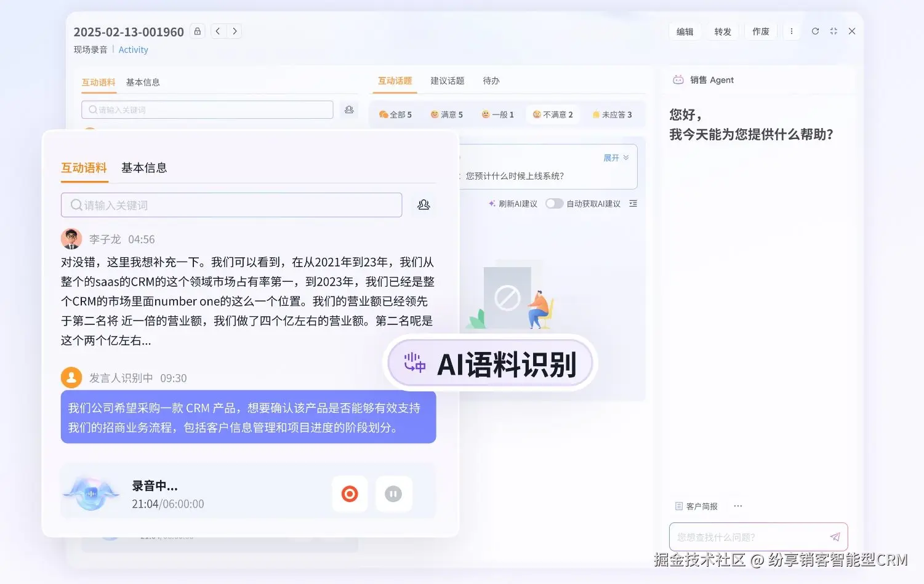The width and height of the screenshot is (924, 584).
Task: Filter topics by 未应答 3
Action: [612, 114]
